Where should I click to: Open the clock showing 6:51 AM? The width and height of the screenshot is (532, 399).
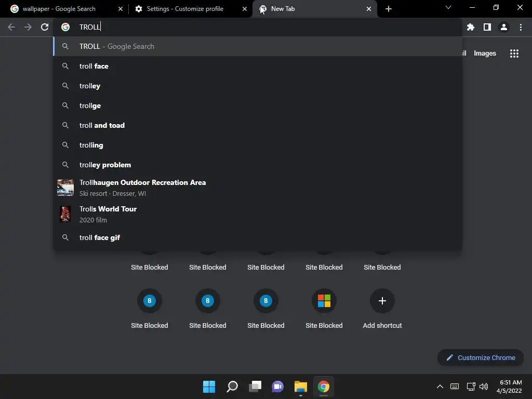509,387
